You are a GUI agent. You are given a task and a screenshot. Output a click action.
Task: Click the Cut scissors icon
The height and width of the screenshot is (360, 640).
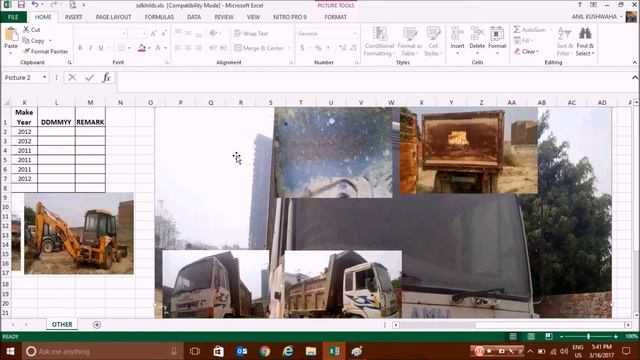pyautogui.click(x=26, y=29)
